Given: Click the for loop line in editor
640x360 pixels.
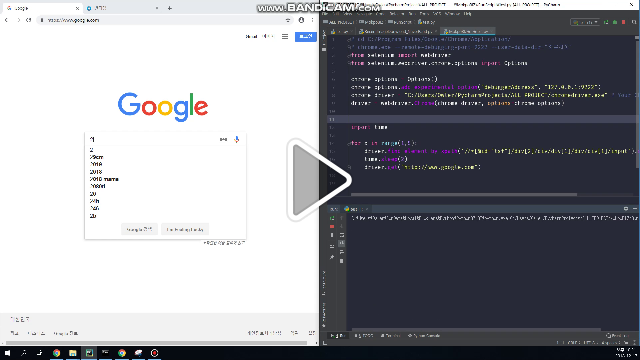Looking at the screenshot, I should click(383, 143).
